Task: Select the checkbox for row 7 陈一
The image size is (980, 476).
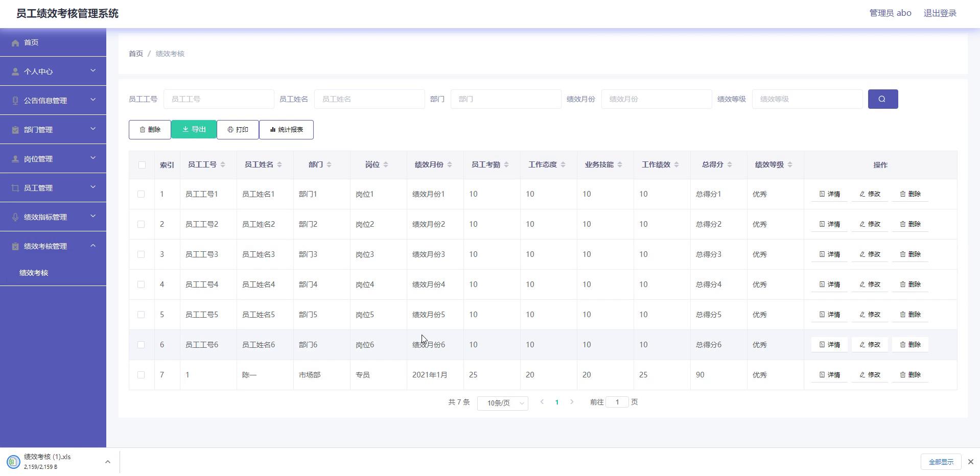Action: (141, 375)
